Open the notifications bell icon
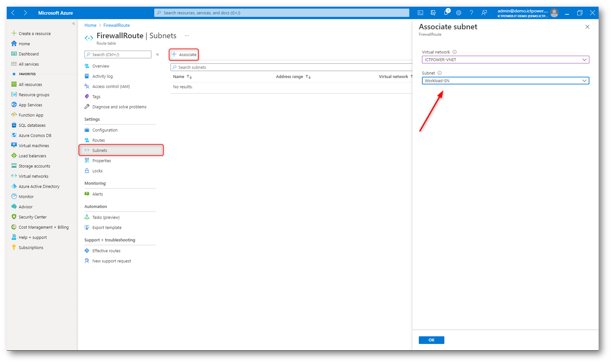 click(446, 13)
